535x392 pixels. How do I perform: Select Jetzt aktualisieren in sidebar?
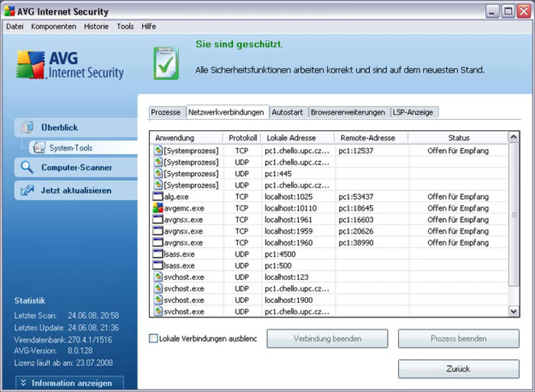coord(76,190)
